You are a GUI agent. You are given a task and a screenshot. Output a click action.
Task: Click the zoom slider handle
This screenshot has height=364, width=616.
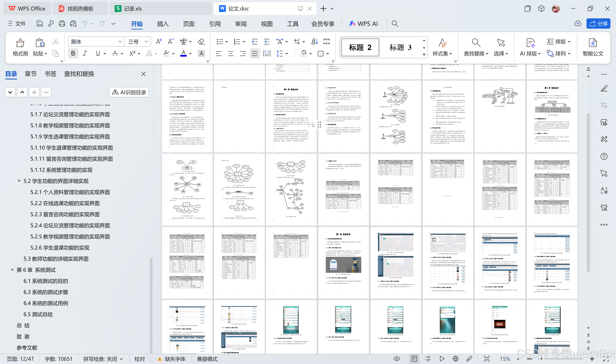pos(541,359)
